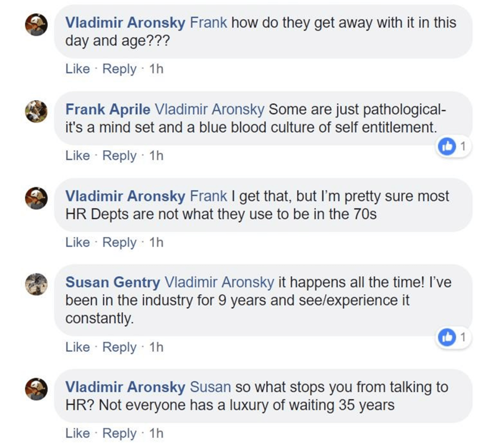Like the 'day and age' comment

tap(77, 69)
